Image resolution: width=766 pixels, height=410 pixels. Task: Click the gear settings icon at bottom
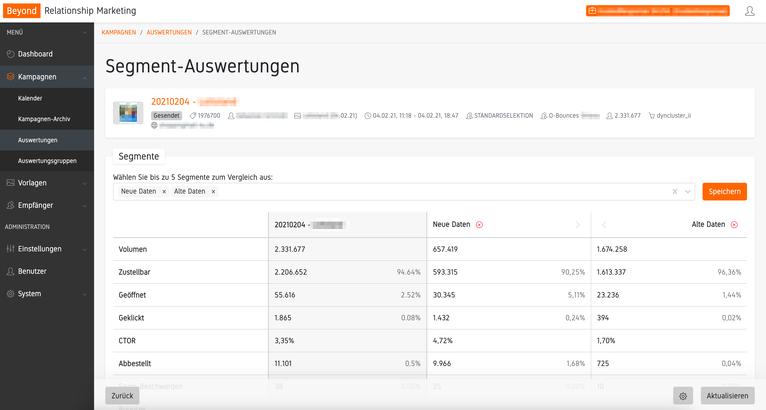[683, 396]
